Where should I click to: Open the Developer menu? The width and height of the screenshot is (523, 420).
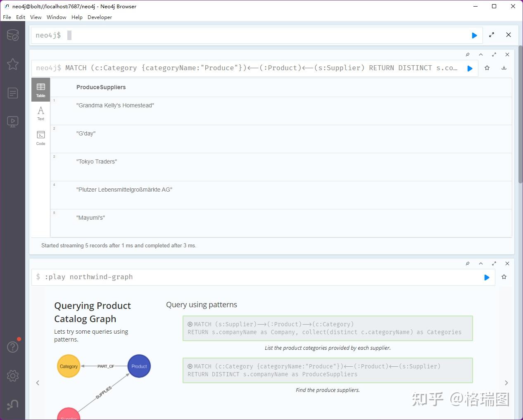[x=100, y=17]
